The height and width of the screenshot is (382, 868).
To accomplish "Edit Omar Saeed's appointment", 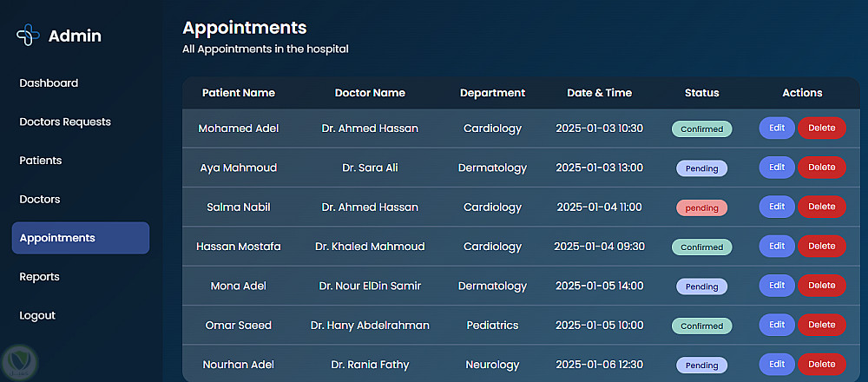I will tap(777, 326).
